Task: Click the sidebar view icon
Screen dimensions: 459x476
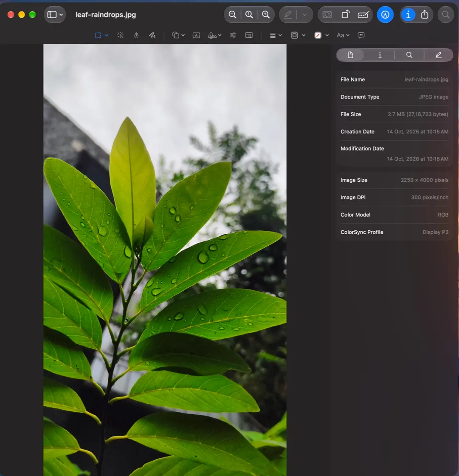Action: pos(52,14)
